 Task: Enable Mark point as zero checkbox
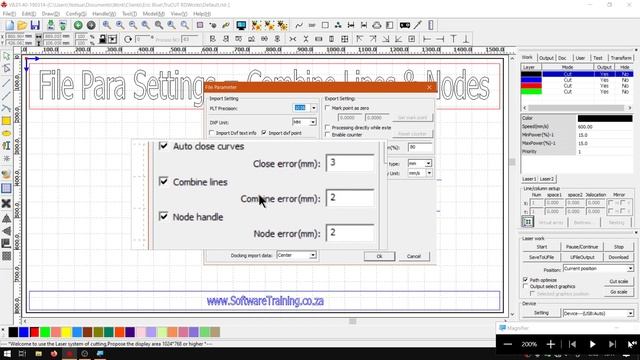[327, 108]
